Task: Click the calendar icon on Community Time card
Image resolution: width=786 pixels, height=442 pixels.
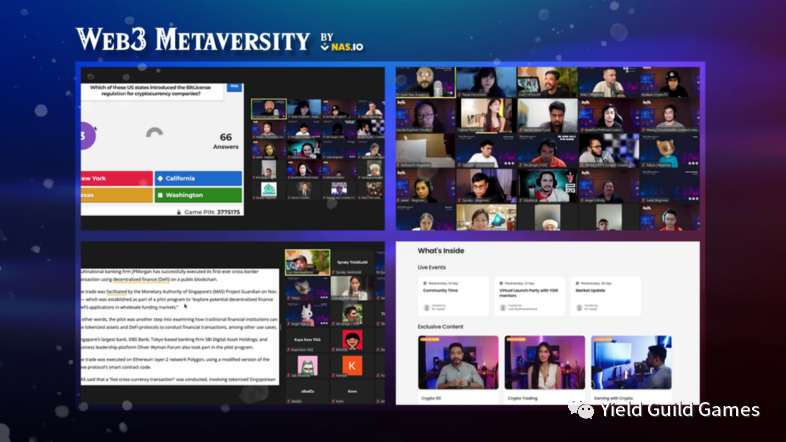Action: 425,283
